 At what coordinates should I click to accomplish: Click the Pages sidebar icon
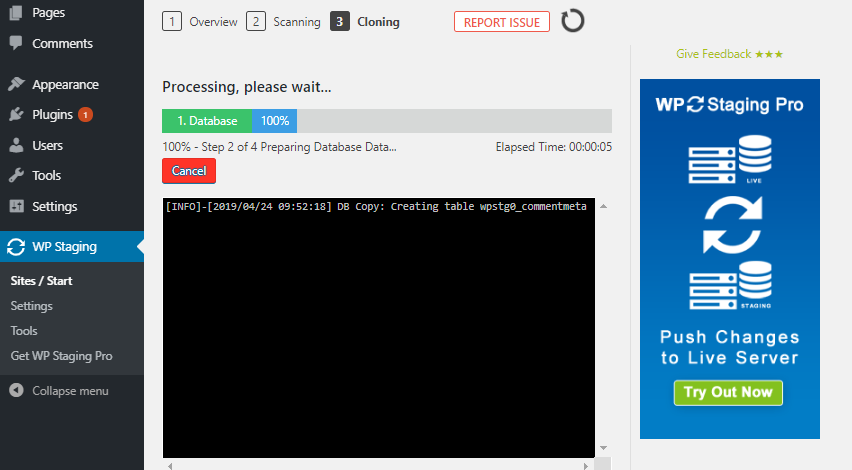pos(16,12)
